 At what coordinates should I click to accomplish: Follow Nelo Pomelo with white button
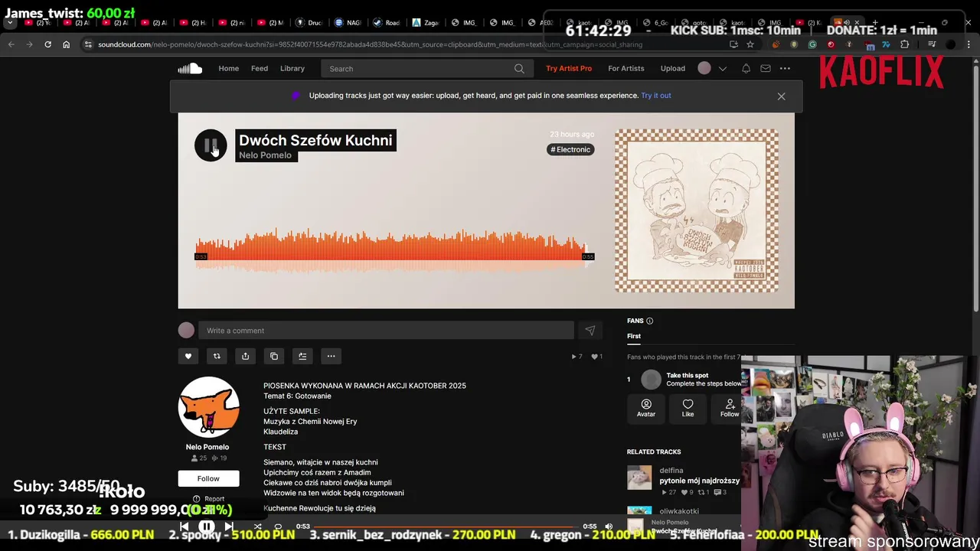208,478
